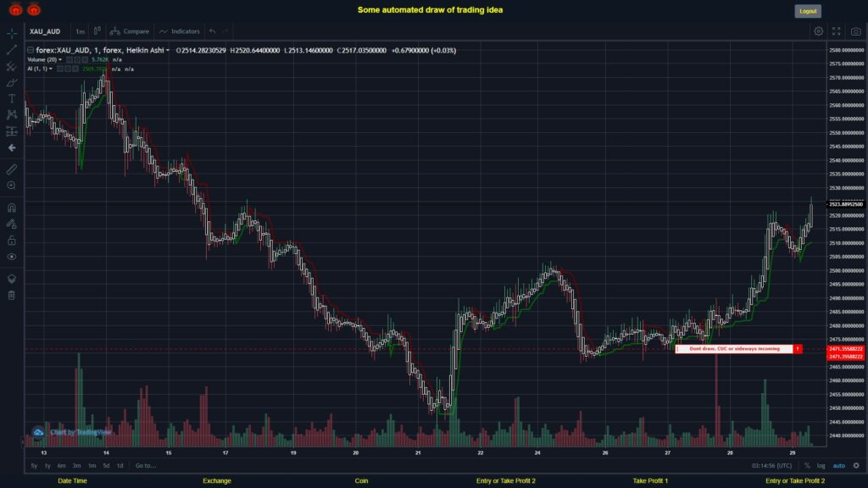
Task: Open the object tree layers icon
Action: point(12,278)
